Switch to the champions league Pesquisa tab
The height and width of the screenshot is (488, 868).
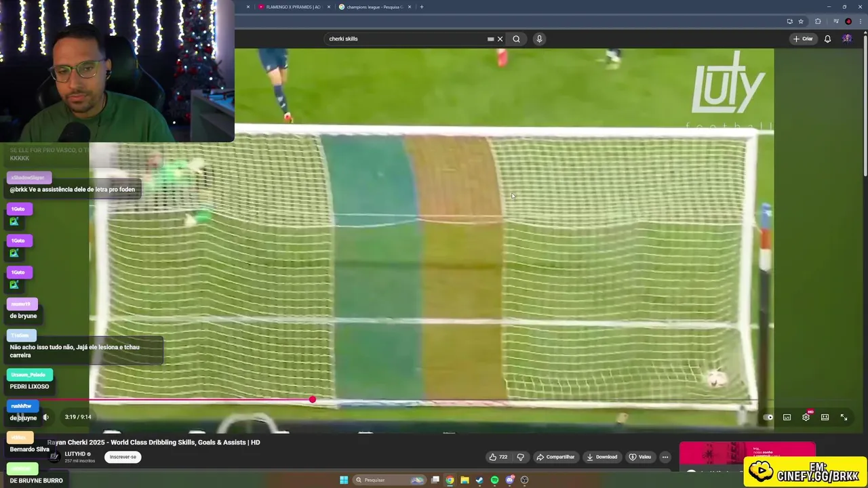pos(374,7)
